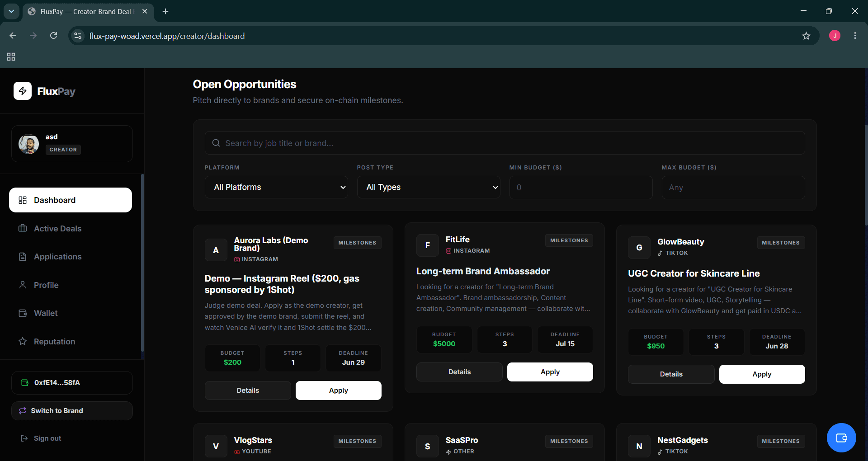Click the Instagram icon on Aurora Labs card
The height and width of the screenshot is (461, 868).
click(237, 259)
